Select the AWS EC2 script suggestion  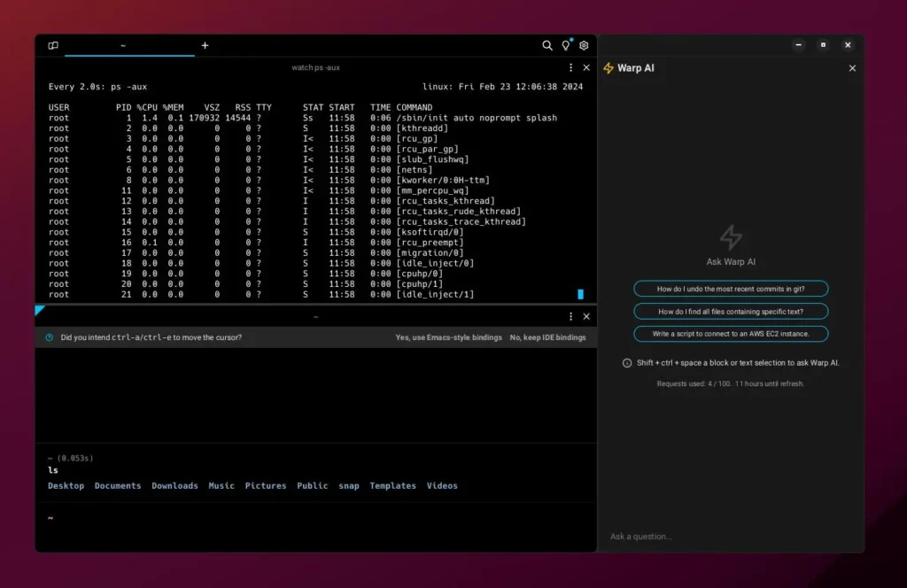[x=731, y=334]
